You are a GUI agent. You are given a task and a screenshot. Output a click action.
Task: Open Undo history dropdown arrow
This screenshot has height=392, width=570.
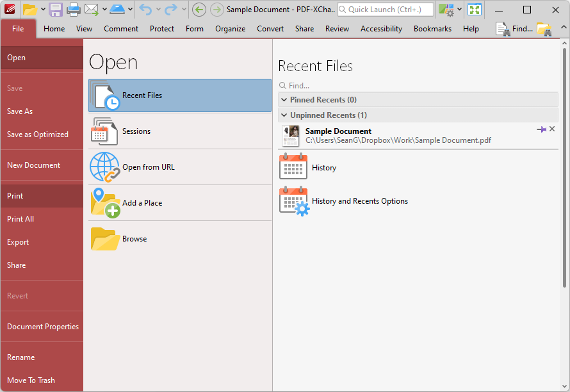[158, 10]
